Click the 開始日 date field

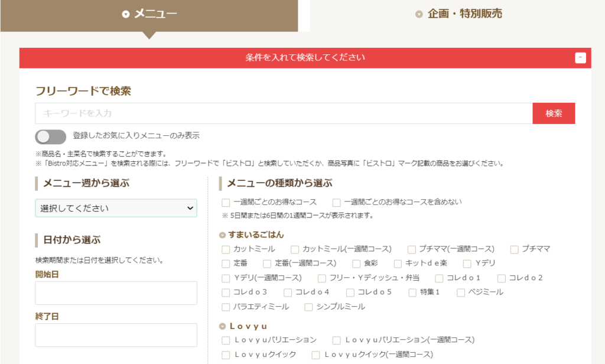pos(116,293)
